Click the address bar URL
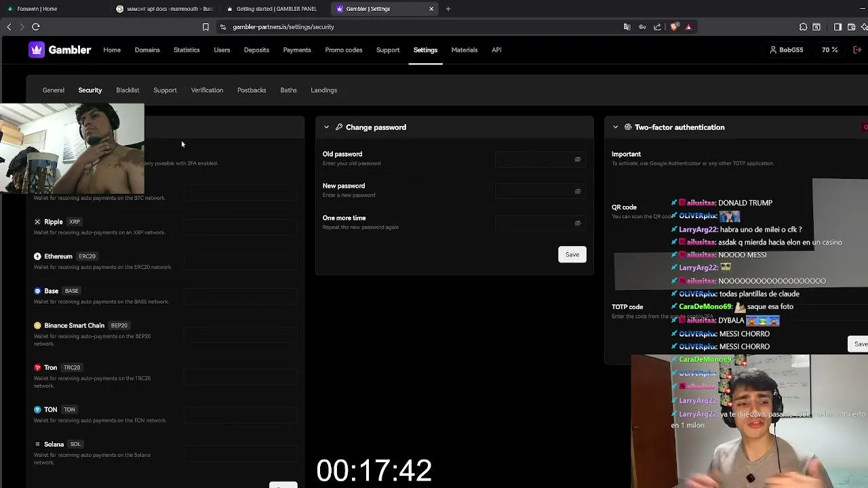 pyautogui.click(x=283, y=27)
